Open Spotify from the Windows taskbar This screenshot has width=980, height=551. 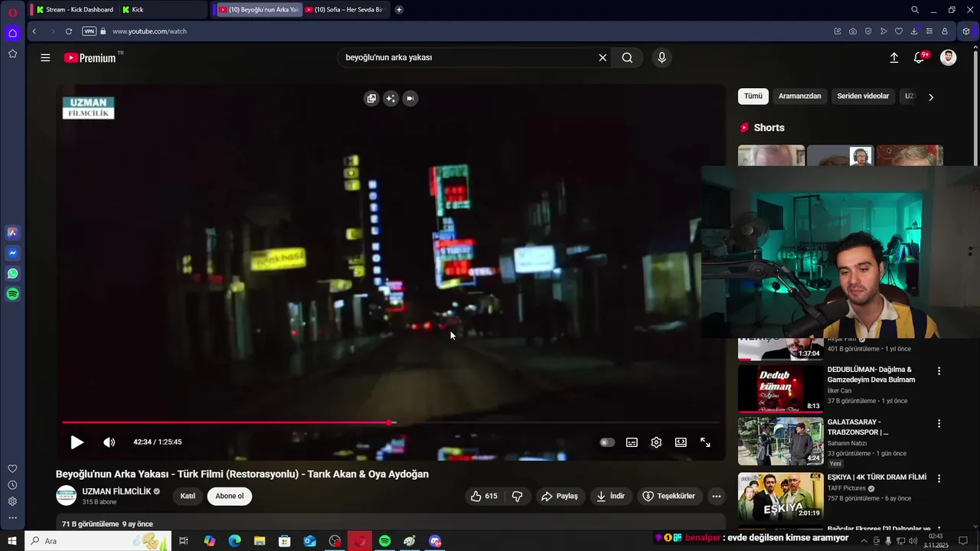tap(384, 541)
